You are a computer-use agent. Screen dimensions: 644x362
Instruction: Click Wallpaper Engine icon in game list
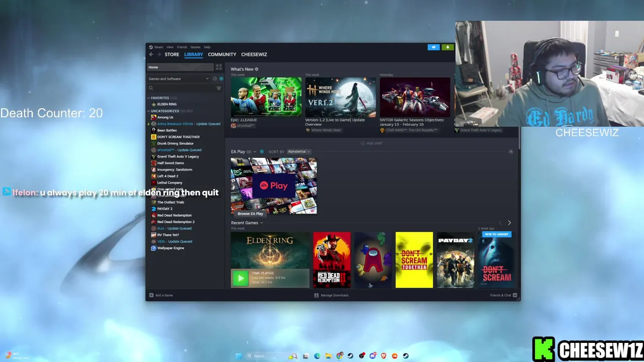[153, 248]
